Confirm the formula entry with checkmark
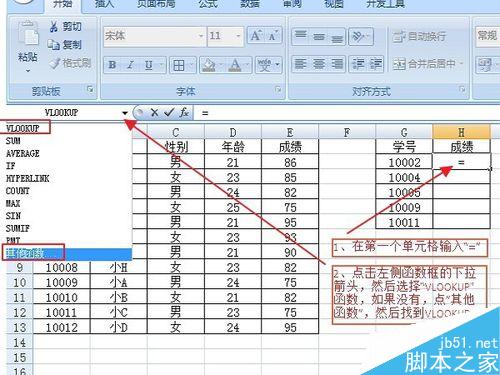Image resolution: width=500 pixels, height=375 pixels. pyautogui.click(x=169, y=113)
